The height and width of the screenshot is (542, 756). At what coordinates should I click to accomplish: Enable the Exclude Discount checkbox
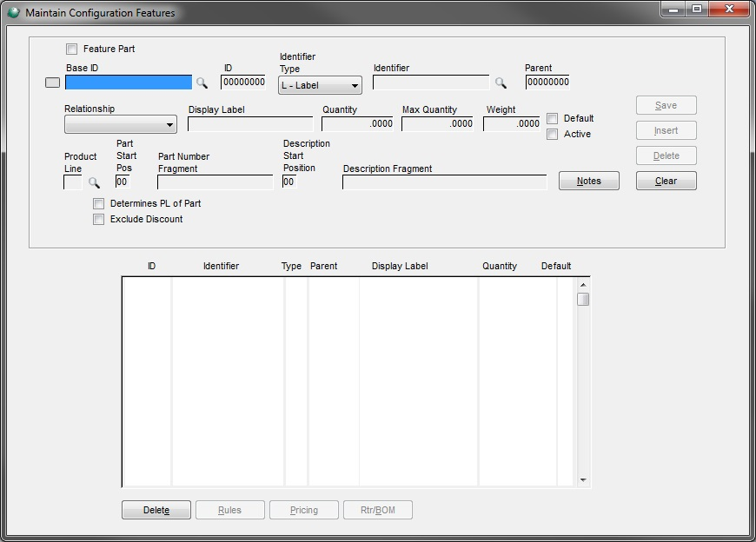tap(98, 219)
